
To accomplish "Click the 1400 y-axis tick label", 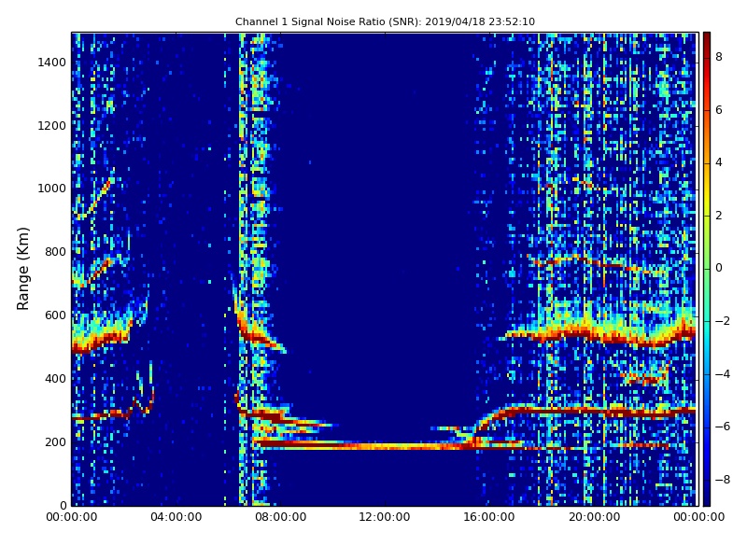I will pyautogui.click(x=52, y=63).
